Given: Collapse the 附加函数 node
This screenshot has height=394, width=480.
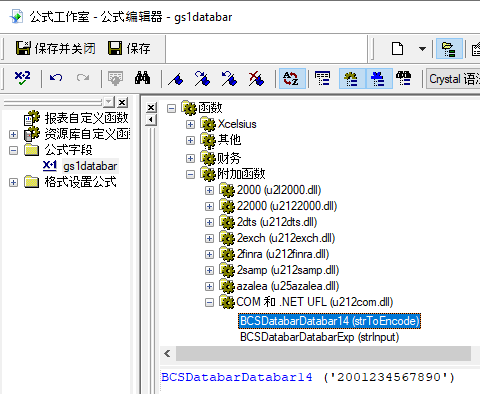Looking at the screenshot, I should click(x=190, y=174).
